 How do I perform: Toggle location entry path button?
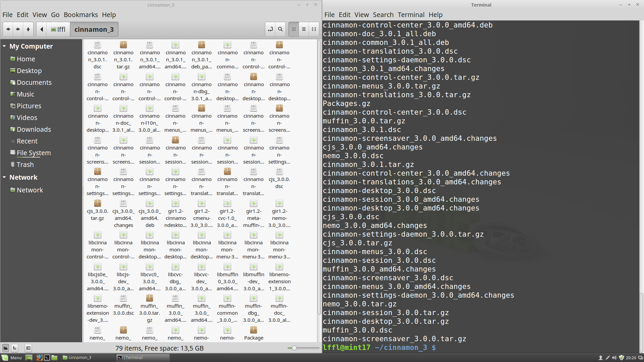[x=270, y=29]
